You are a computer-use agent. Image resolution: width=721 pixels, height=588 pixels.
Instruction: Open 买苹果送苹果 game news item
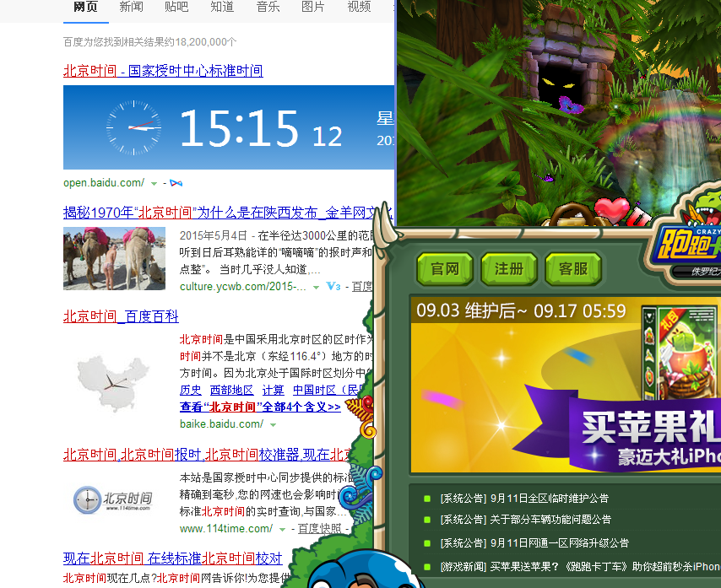point(580,566)
